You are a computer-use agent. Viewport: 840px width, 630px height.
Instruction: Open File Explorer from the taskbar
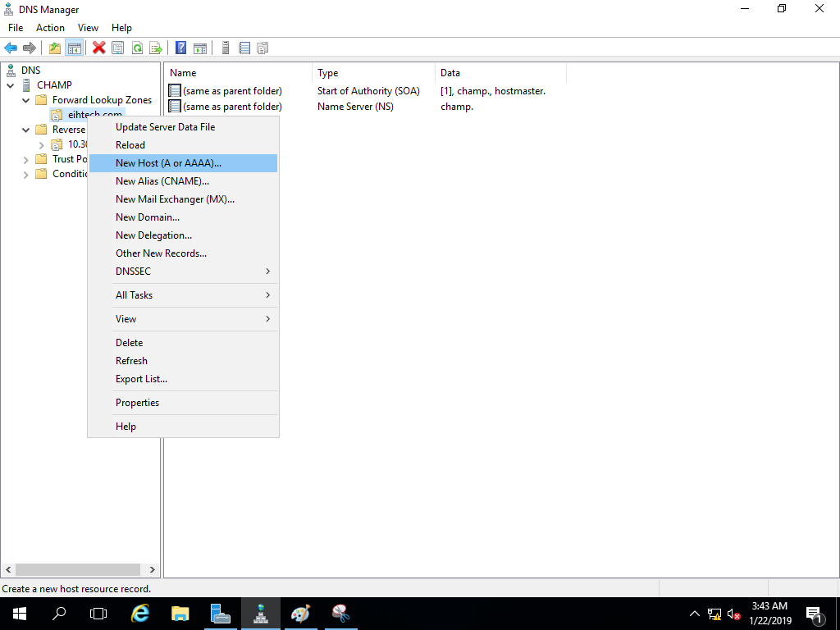[x=180, y=614]
